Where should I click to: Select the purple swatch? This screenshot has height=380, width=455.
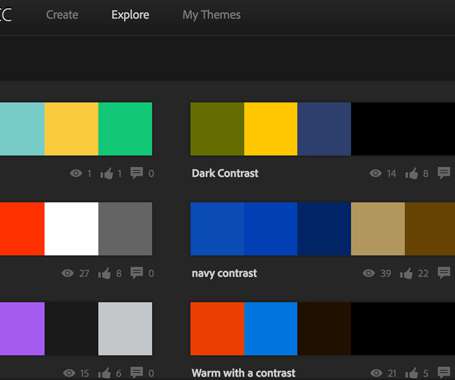22,329
